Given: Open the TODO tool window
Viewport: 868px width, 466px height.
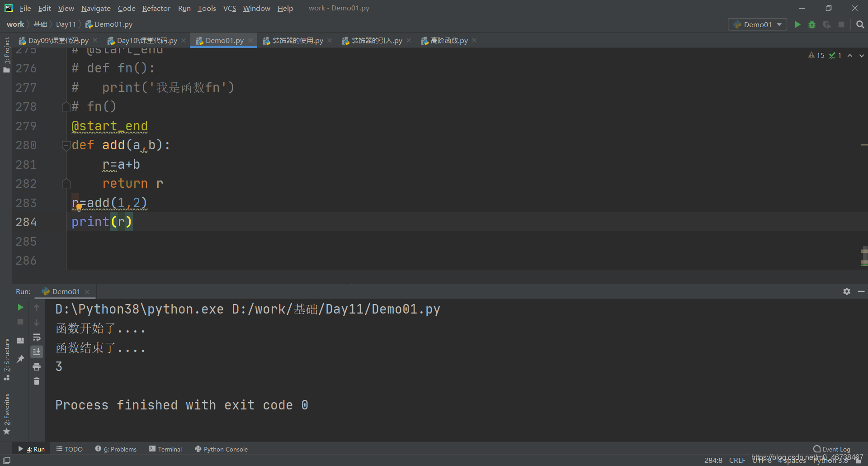Looking at the screenshot, I should coord(70,449).
